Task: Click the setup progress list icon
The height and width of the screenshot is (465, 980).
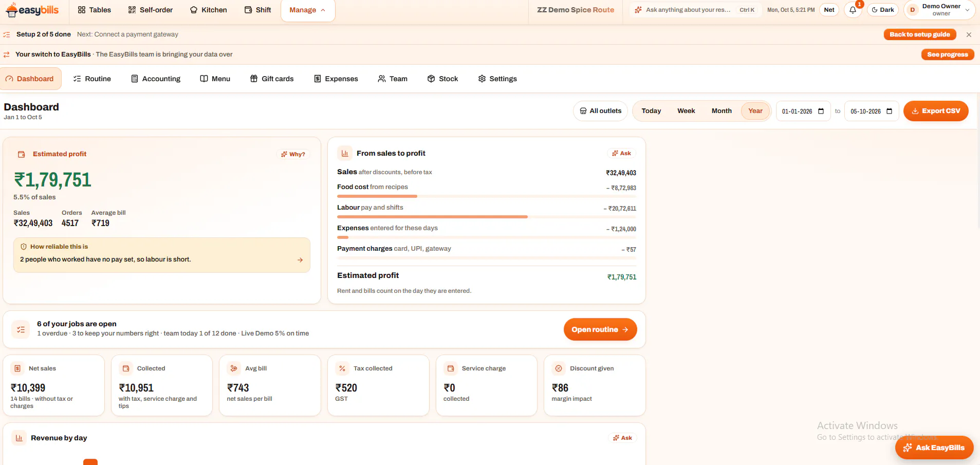Action: coord(7,34)
